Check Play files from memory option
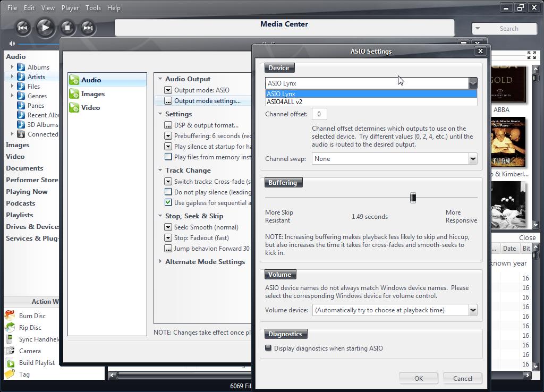The image size is (544, 392). coord(168,157)
